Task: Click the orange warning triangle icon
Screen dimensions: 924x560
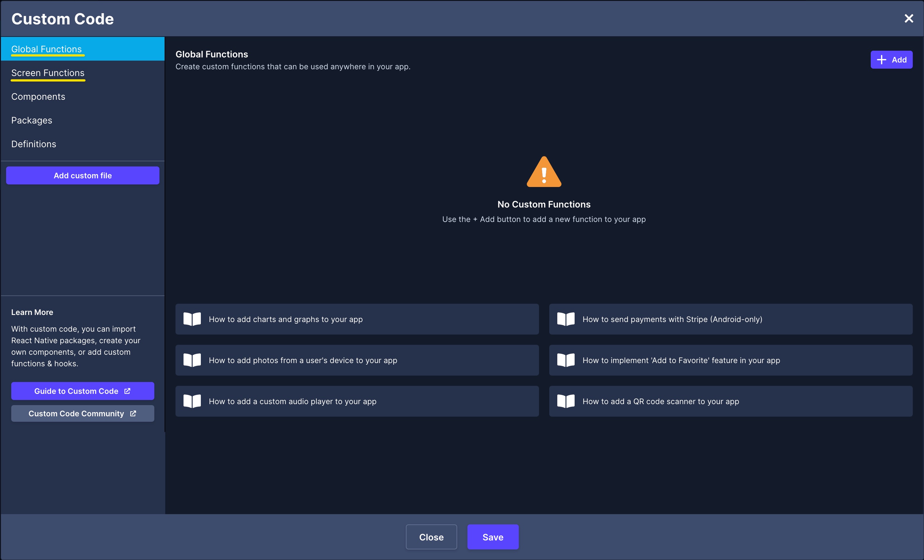Action: pyautogui.click(x=544, y=172)
